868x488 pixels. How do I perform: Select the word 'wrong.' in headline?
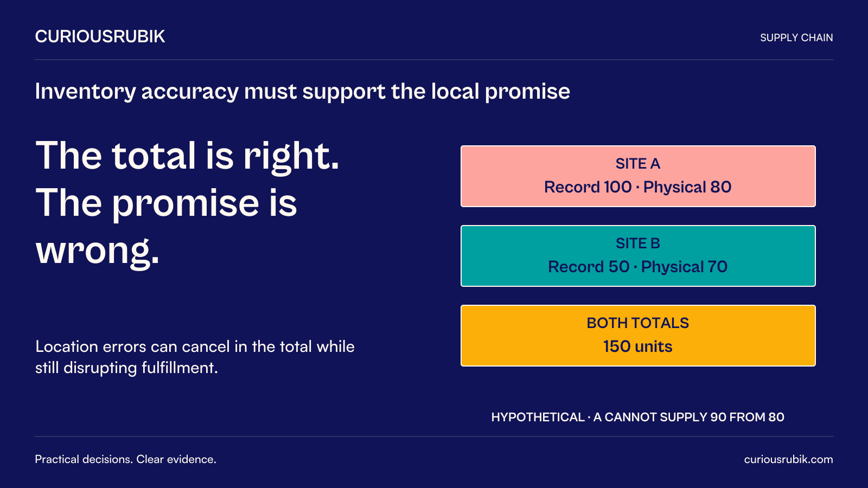pyautogui.click(x=98, y=251)
